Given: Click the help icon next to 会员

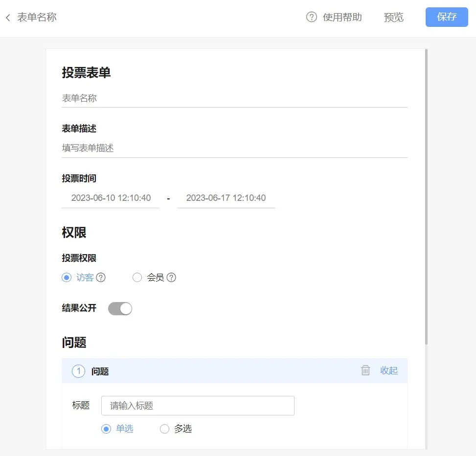Looking at the screenshot, I should pyautogui.click(x=171, y=278).
